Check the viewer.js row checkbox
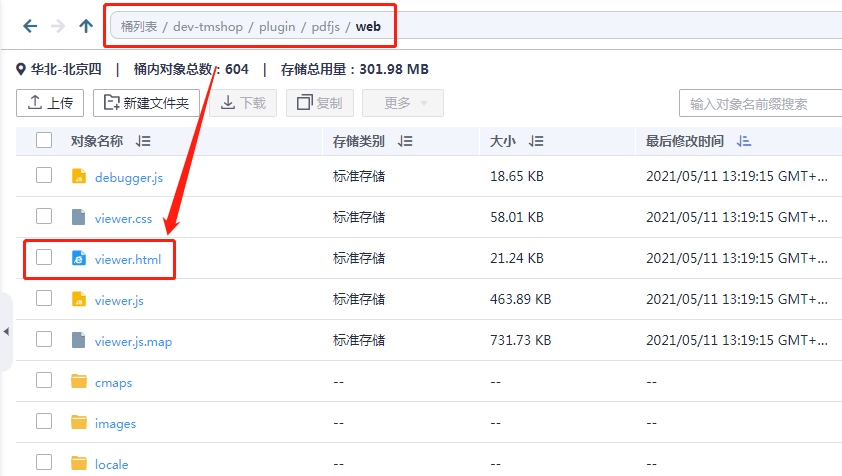This screenshot has height=476, width=842. click(x=44, y=298)
